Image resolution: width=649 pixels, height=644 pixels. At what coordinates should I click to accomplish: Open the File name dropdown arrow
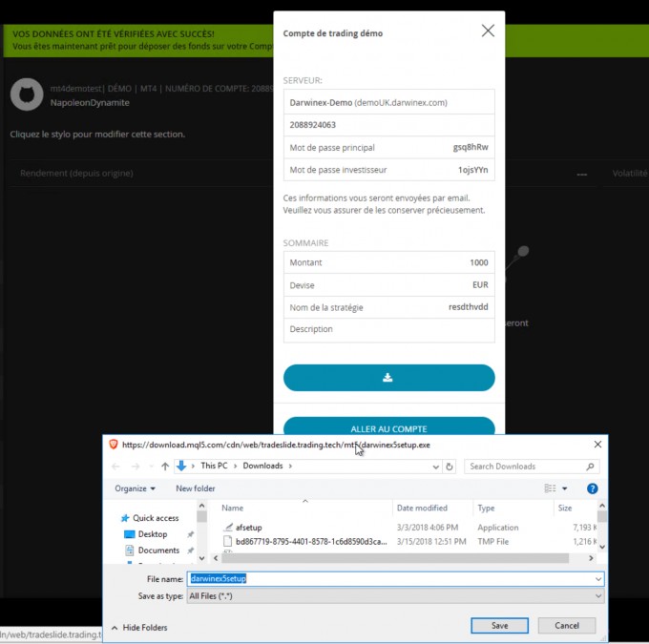click(598, 579)
